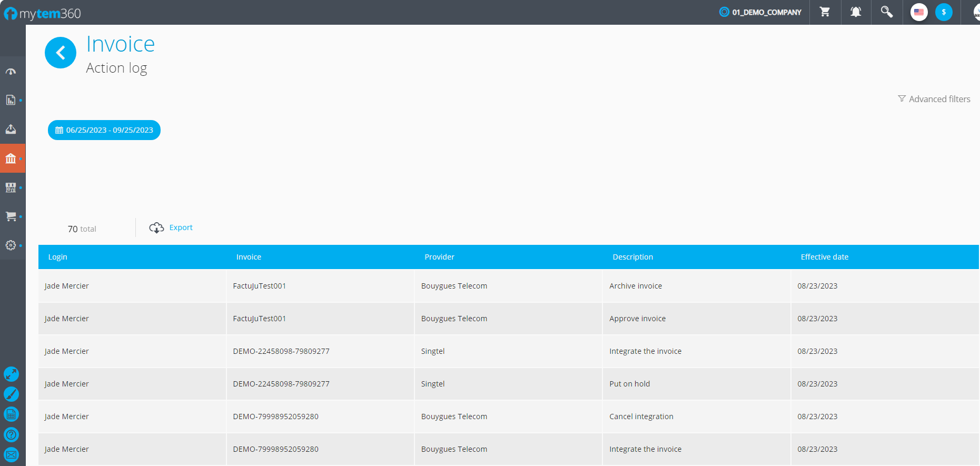The height and width of the screenshot is (466, 980).
Task: Select the 01_DEMO_COMPANY company selector
Action: [760, 12]
